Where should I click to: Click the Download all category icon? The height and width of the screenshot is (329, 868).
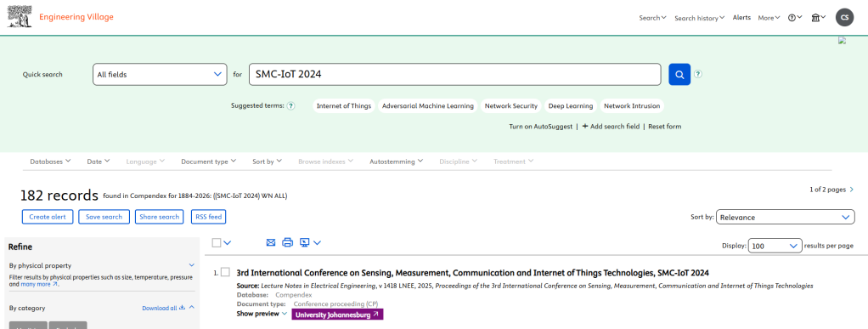click(x=182, y=308)
